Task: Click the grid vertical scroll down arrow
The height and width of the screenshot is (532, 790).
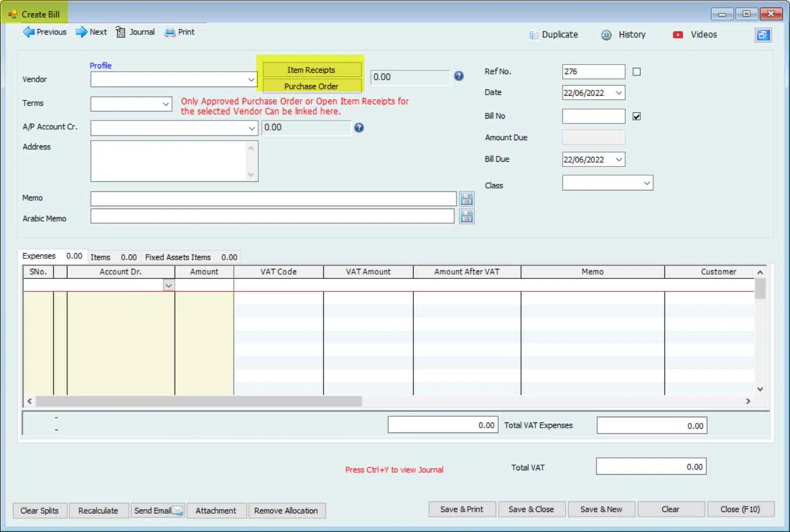Action: (x=760, y=389)
